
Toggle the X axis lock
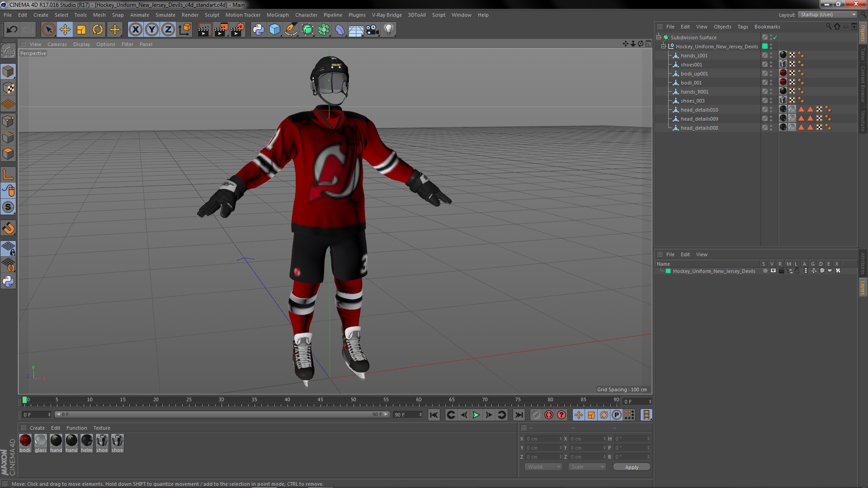(x=135, y=30)
